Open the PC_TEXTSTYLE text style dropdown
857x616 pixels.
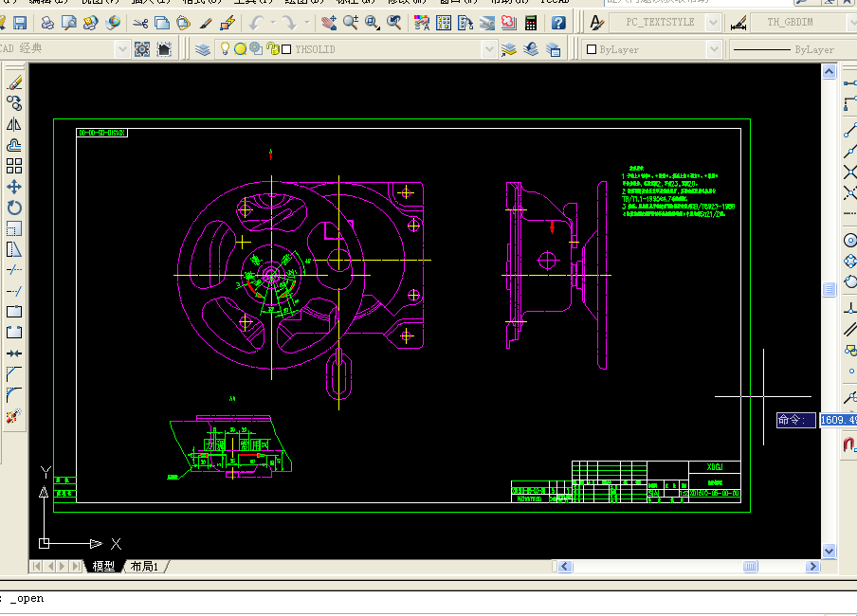click(713, 23)
